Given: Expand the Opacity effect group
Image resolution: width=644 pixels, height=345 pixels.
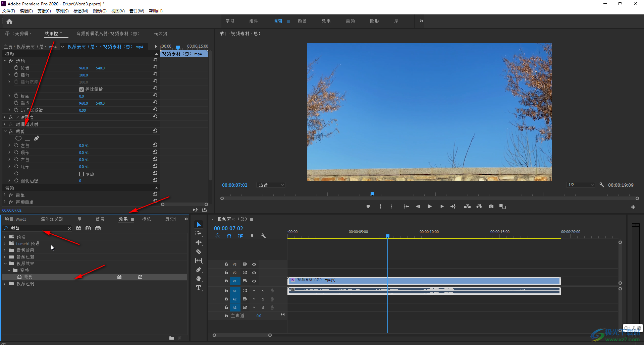Looking at the screenshot, I should pyautogui.click(x=5, y=117).
